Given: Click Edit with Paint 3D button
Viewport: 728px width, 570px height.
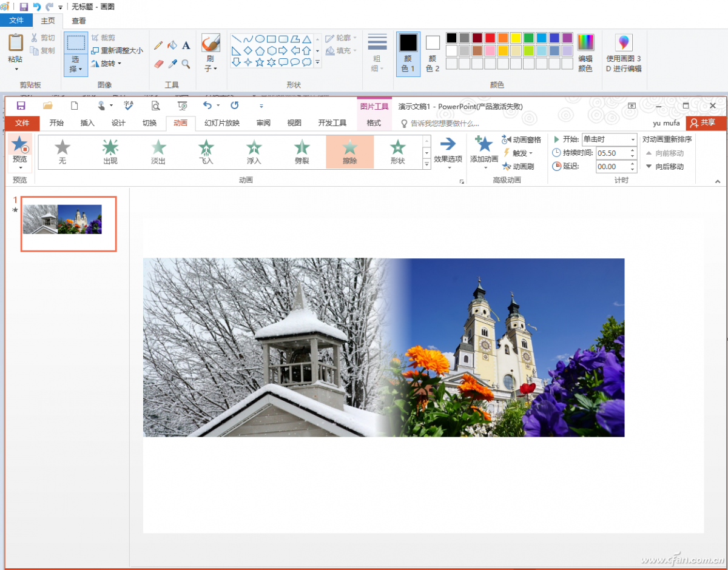Looking at the screenshot, I should pos(624,53).
